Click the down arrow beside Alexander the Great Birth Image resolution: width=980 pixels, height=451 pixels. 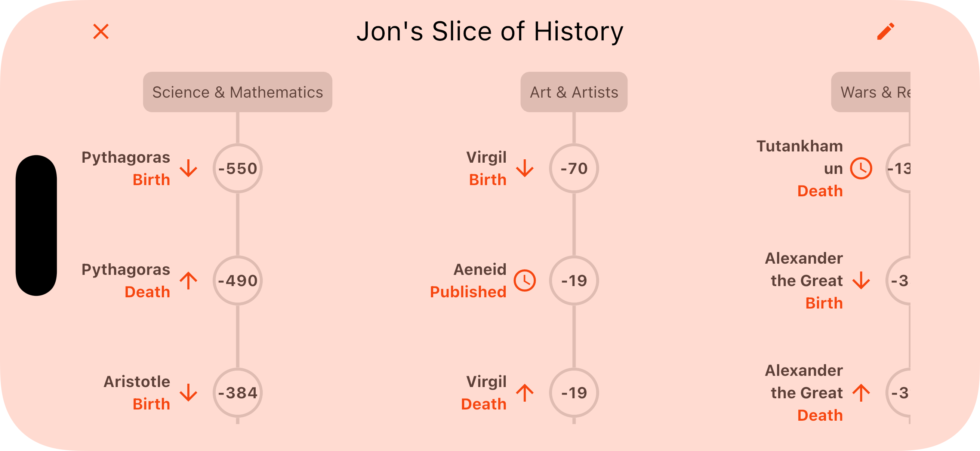(x=861, y=281)
